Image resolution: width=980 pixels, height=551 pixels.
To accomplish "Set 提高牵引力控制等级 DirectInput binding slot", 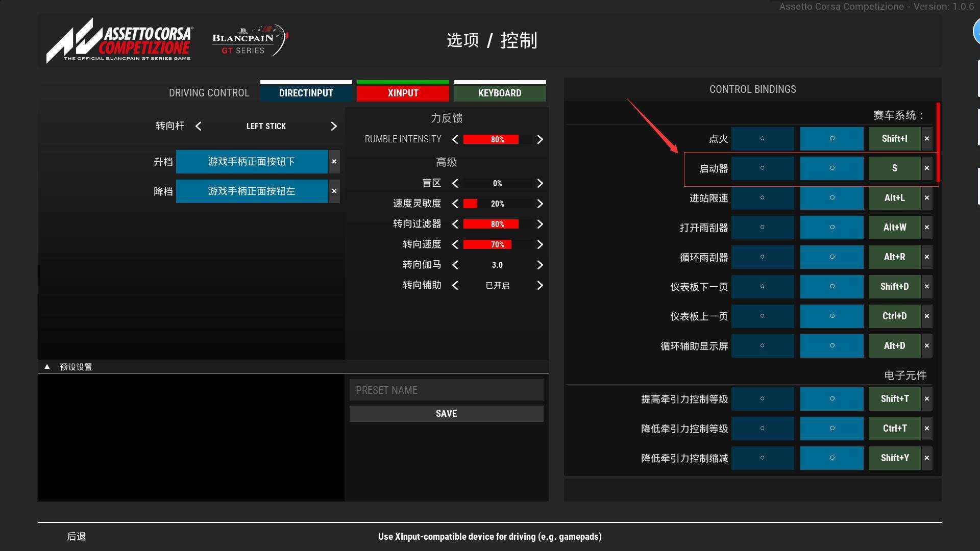I will pos(763,399).
